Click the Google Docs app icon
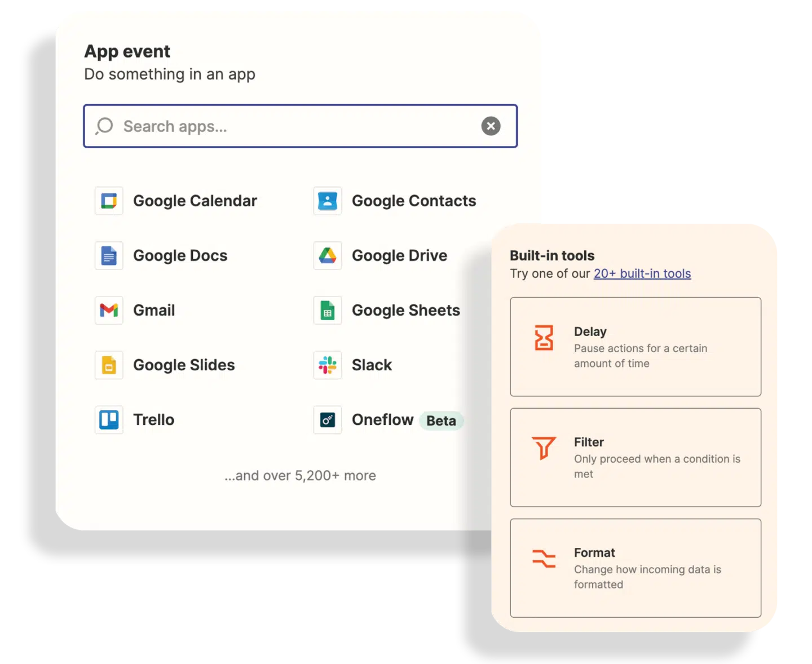 coord(109,255)
